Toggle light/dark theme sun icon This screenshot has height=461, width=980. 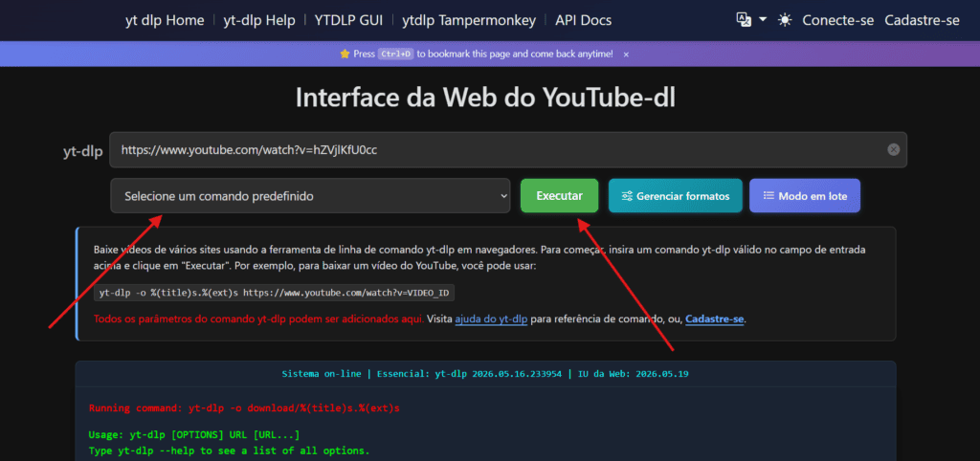click(785, 20)
